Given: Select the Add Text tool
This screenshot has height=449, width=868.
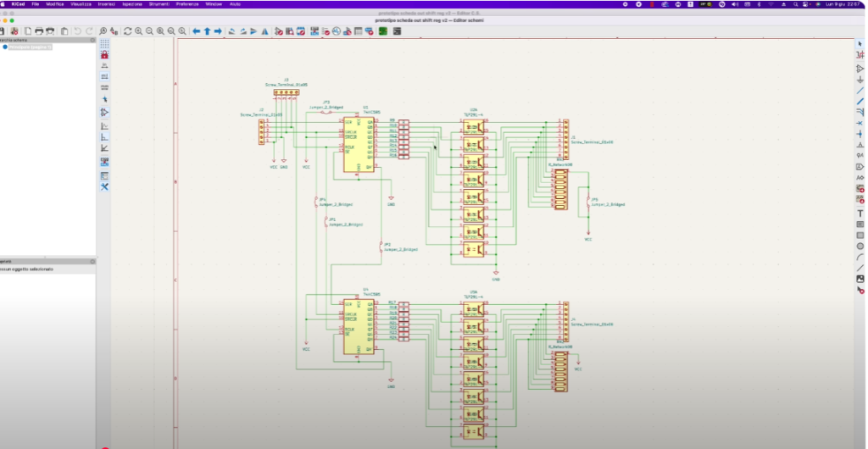Looking at the screenshot, I should 860,213.
